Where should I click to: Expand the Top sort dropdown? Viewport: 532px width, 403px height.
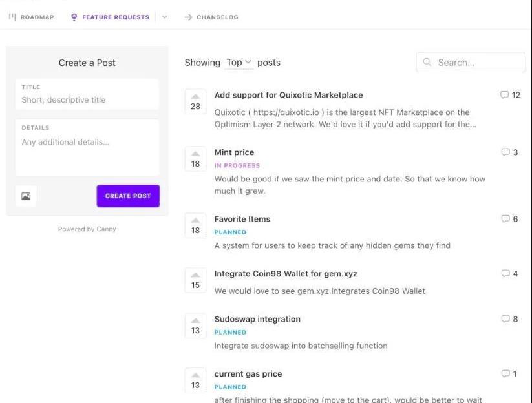(239, 63)
